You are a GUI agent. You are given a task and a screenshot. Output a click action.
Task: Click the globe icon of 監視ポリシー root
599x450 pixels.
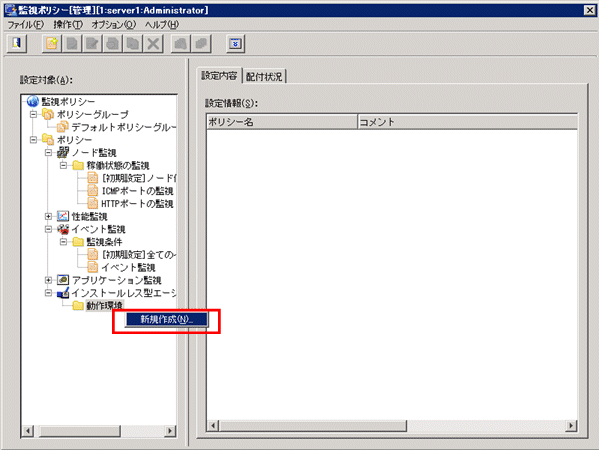(33, 101)
